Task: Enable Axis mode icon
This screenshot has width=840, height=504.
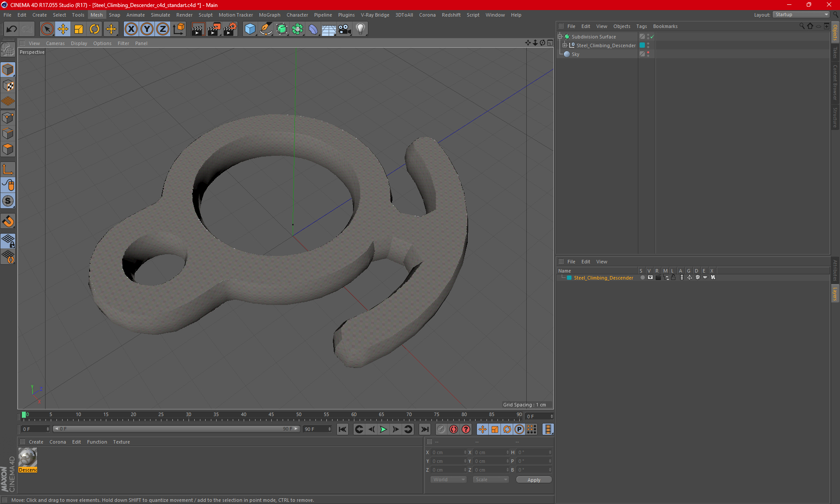Action: 8,169
